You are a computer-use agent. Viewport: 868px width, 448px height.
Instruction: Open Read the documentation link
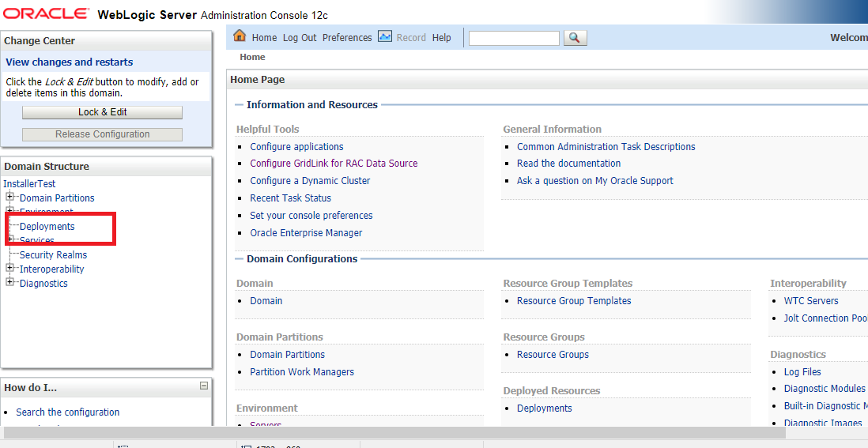click(x=568, y=163)
